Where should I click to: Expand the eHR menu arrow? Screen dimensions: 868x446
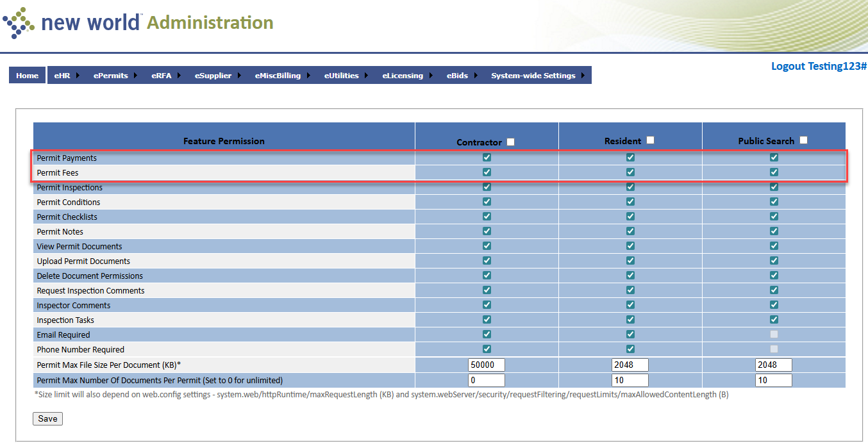click(x=78, y=76)
